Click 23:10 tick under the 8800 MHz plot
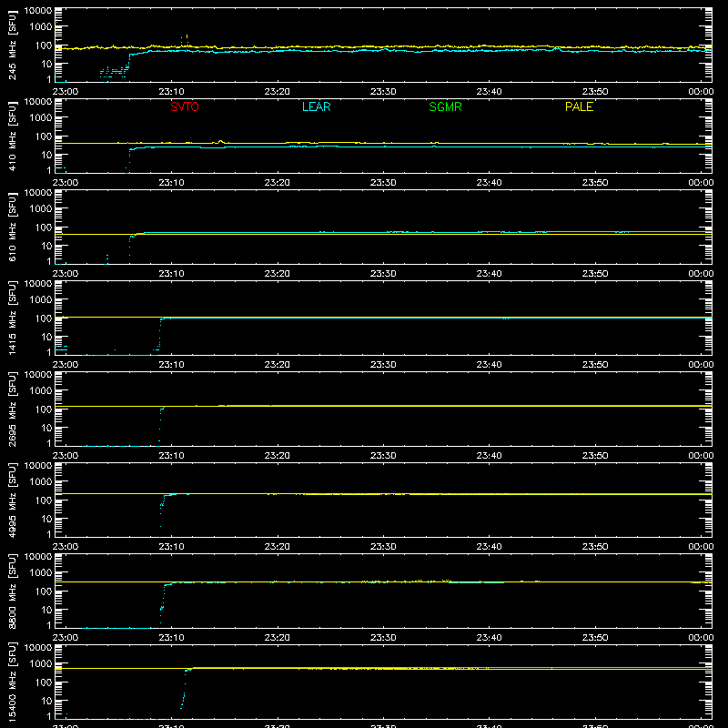Viewport: 728px width, 728px height. click(x=171, y=638)
